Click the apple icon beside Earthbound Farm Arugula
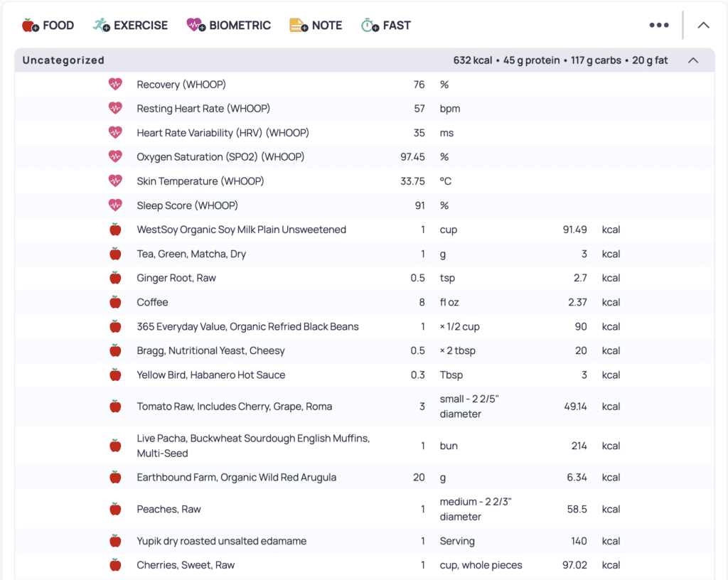Viewport: 728px width, 580px height. (115, 477)
